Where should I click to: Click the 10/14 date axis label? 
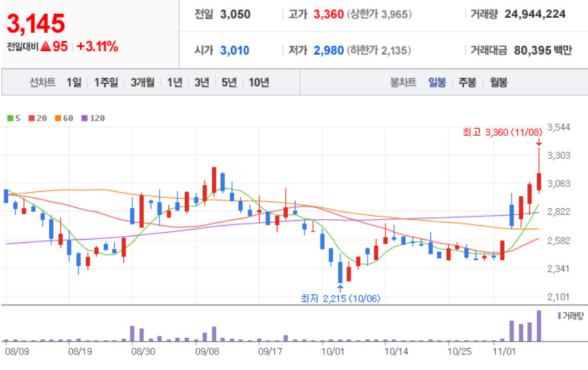point(396,352)
